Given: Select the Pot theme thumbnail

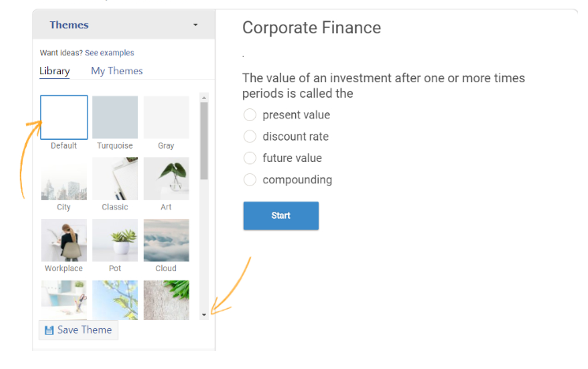Looking at the screenshot, I should tap(115, 239).
